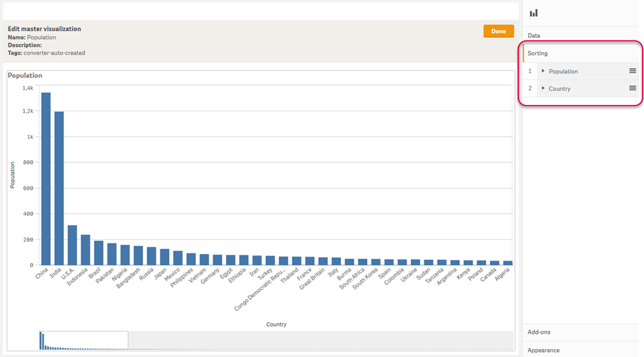
Task: Expand the Population sorting options
Action: tap(543, 71)
